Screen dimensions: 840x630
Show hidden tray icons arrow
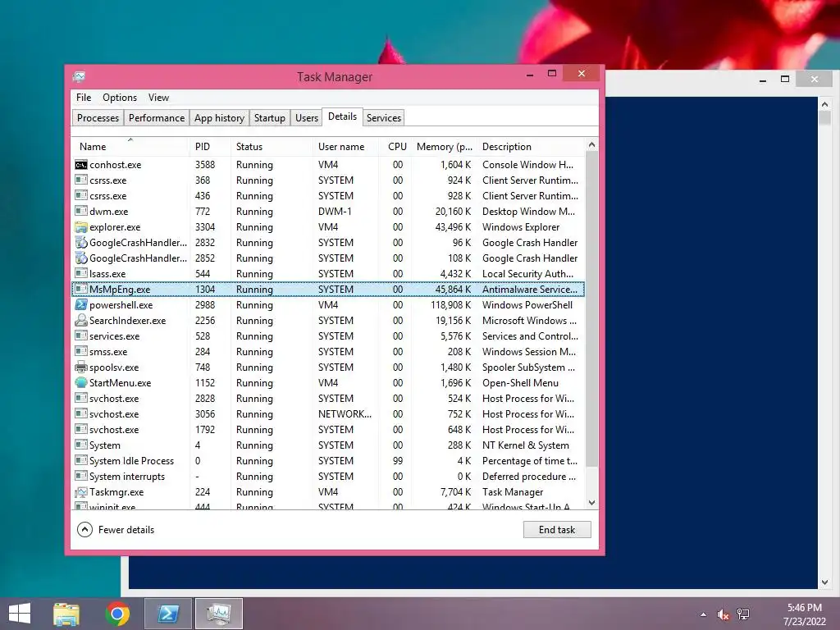point(703,614)
